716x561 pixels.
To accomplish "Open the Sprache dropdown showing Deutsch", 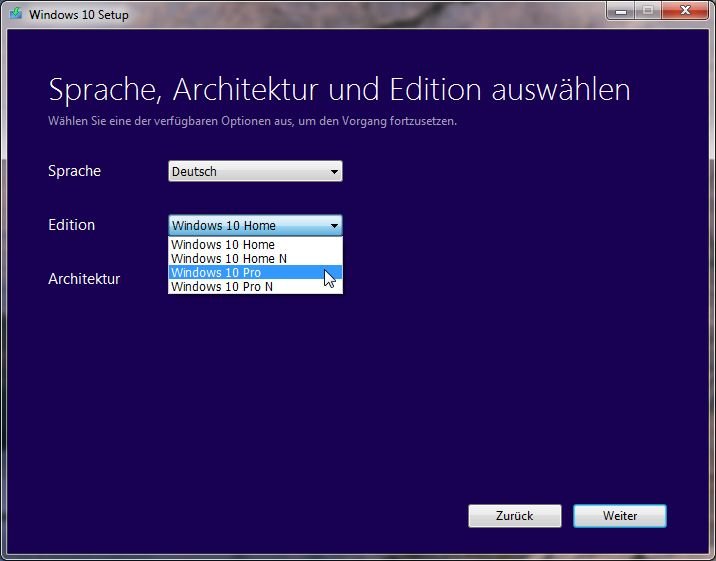I will coord(255,171).
